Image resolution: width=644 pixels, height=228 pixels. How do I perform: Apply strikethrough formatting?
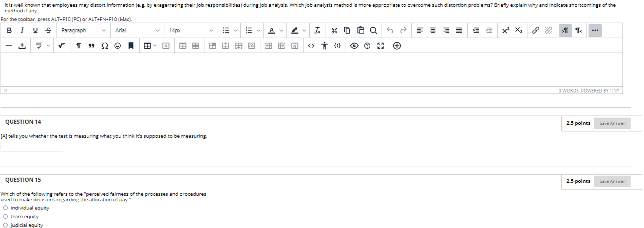coord(48,30)
